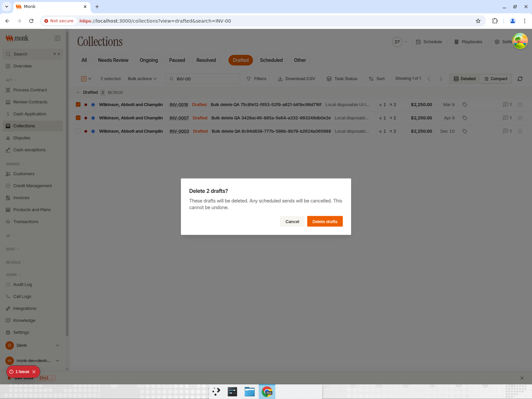
Task: Uncheck the INV-0018 row checkbox
Action: pos(78,104)
